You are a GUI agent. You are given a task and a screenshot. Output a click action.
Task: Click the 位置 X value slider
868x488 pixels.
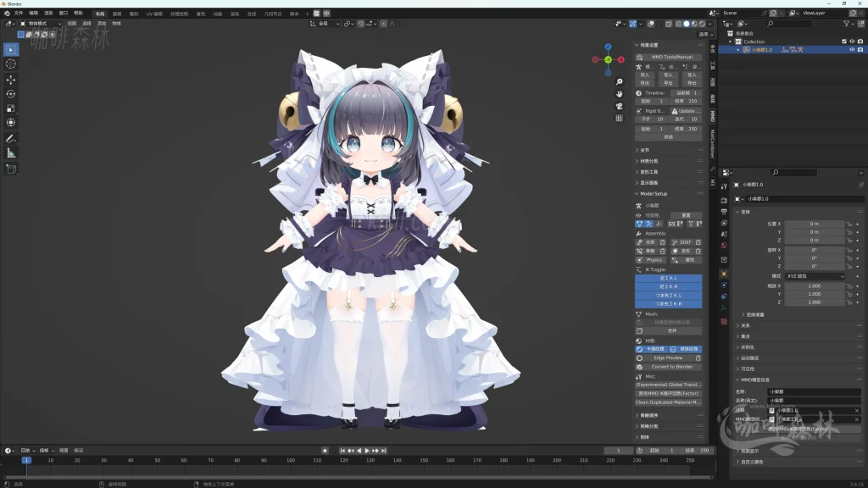[814, 224]
